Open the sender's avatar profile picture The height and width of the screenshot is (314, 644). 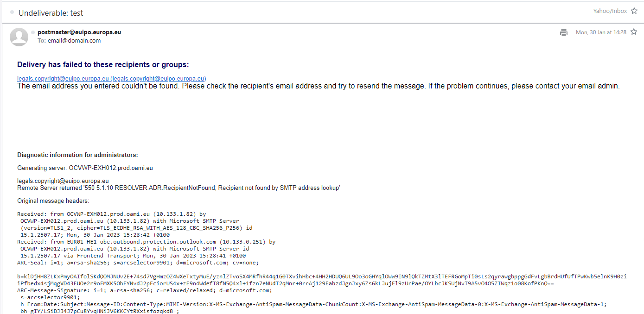pos(19,37)
